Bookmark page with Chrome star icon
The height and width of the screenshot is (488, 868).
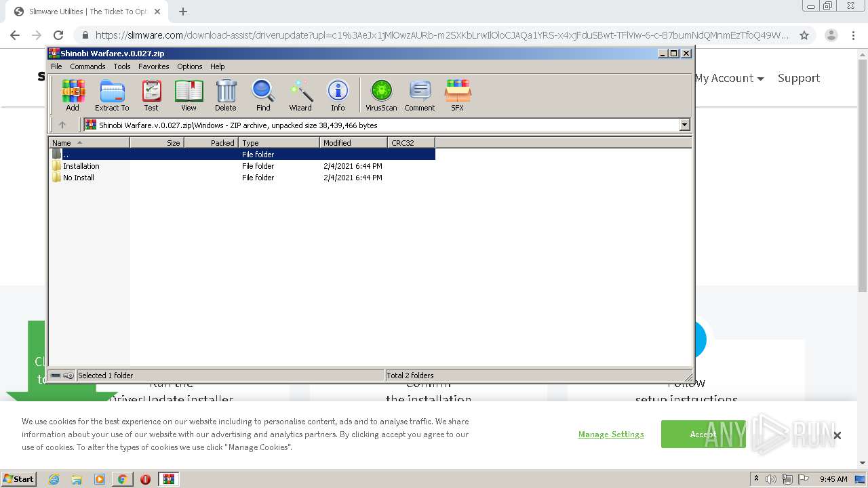pyautogui.click(x=804, y=35)
